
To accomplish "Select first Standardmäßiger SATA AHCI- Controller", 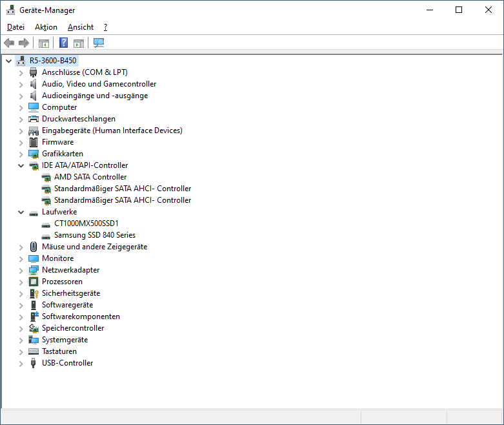I will 123,189.
